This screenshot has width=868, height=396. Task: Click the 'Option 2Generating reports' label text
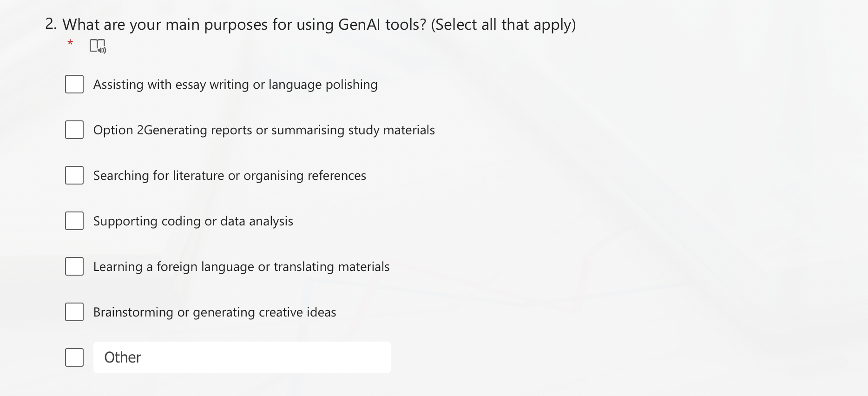[x=264, y=130]
